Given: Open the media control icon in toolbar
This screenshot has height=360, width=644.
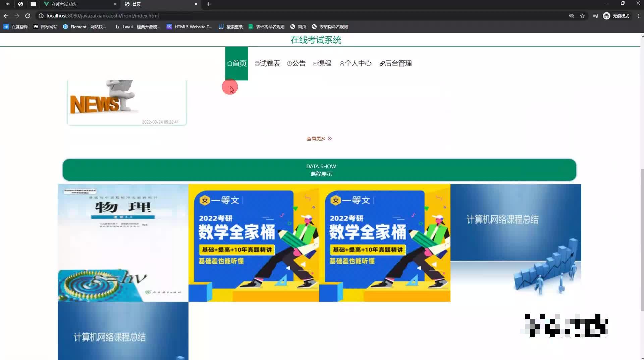Looking at the screenshot, I should click(595, 16).
